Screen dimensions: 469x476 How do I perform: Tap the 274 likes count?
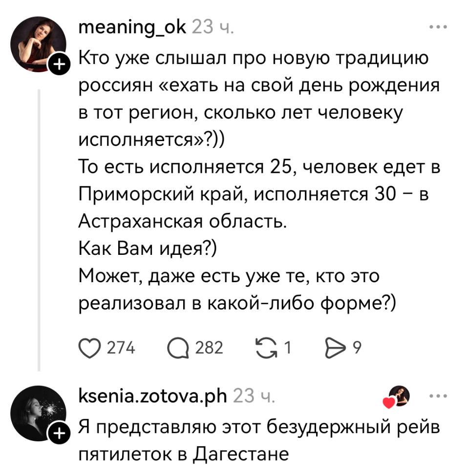point(121,348)
